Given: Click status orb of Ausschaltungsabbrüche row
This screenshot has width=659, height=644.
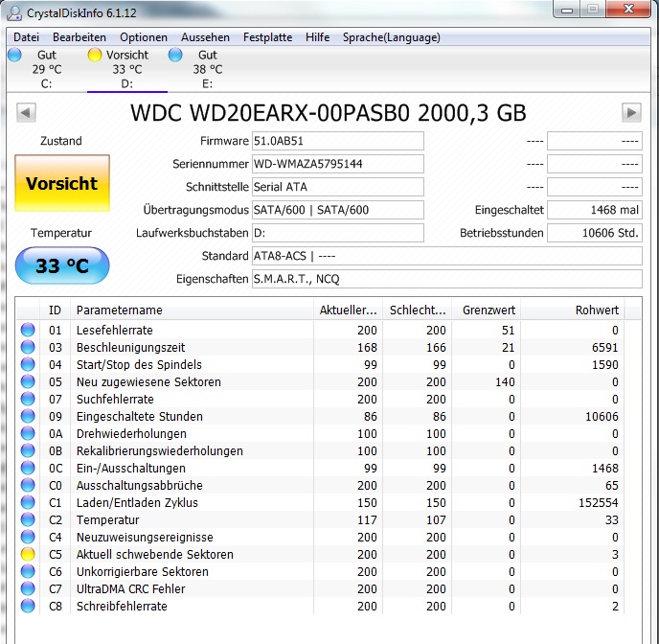Looking at the screenshot, I should pos(28,485).
